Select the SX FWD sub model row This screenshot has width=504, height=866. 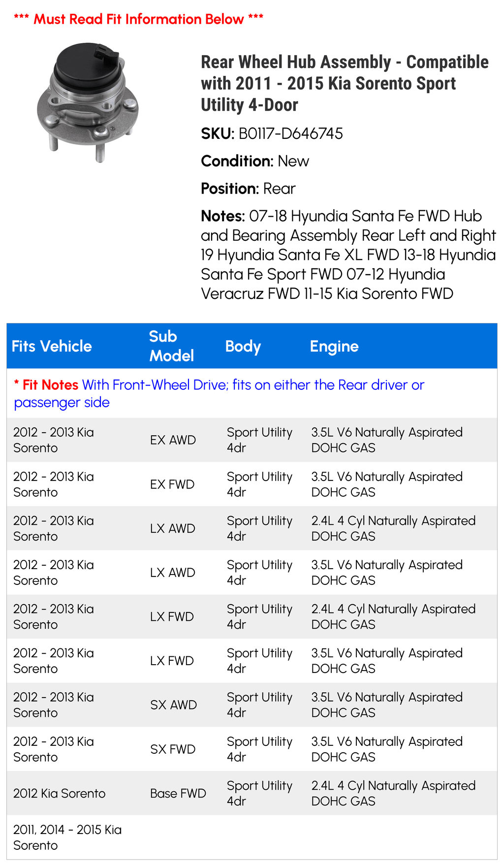(252, 749)
